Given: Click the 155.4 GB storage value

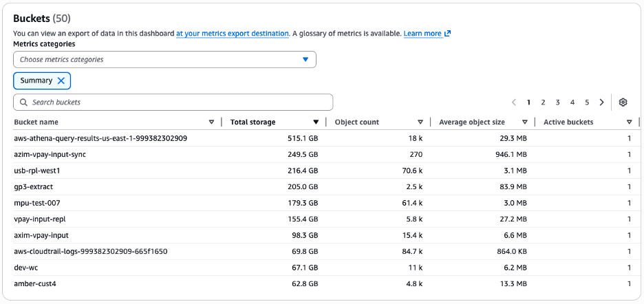Looking at the screenshot, I should point(303,219).
